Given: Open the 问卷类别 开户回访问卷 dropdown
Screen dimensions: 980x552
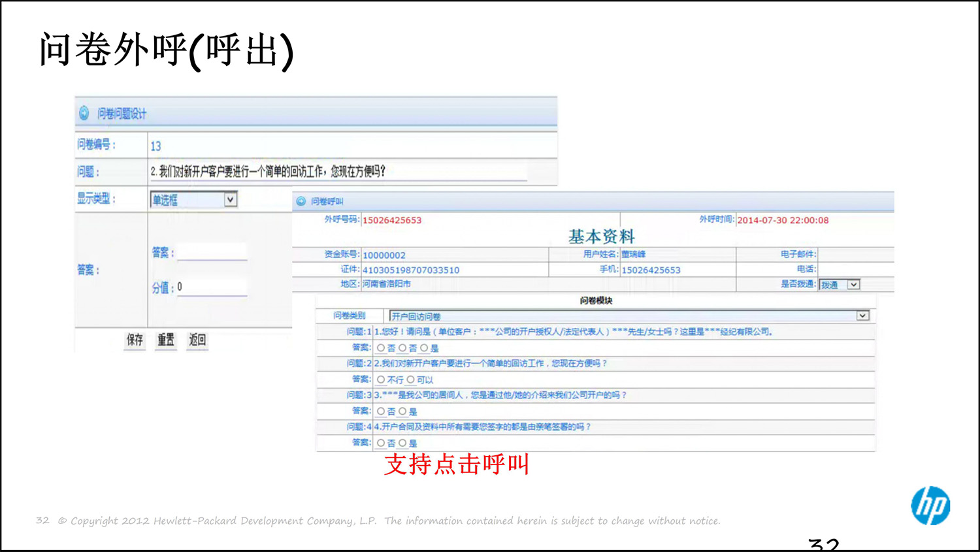Looking at the screenshot, I should tap(864, 316).
